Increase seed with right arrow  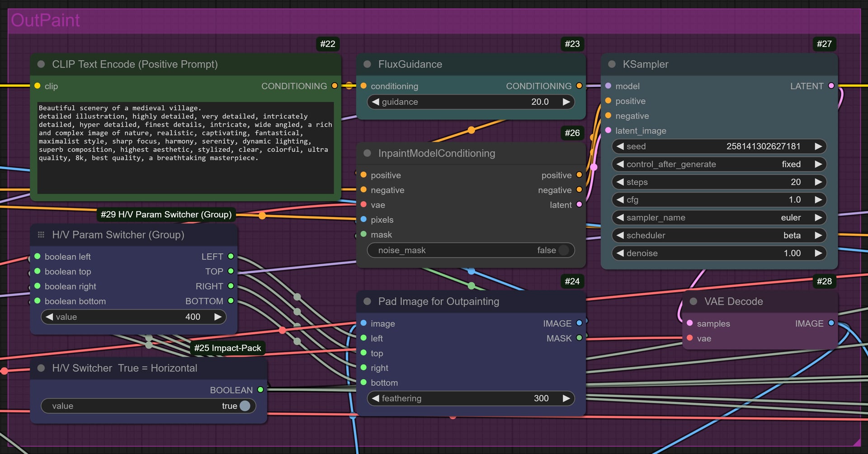(x=818, y=146)
